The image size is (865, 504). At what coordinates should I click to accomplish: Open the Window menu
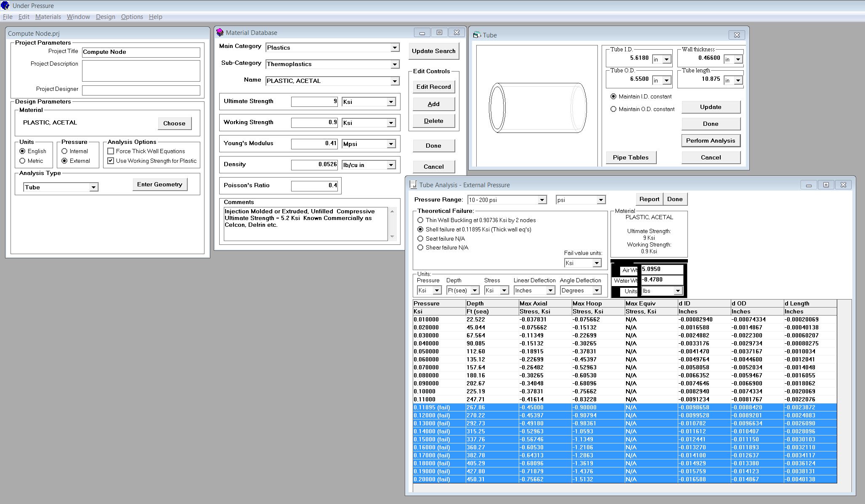pyautogui.click(x=78, y=17)
